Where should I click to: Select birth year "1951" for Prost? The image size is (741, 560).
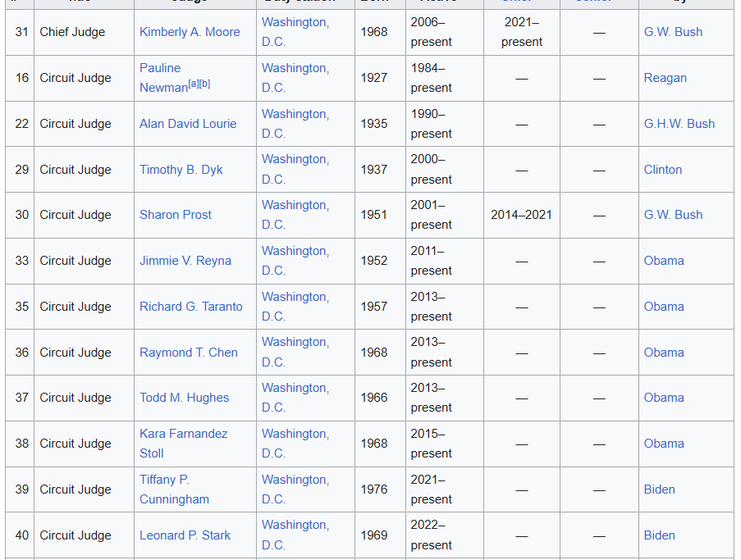point(374,215)
